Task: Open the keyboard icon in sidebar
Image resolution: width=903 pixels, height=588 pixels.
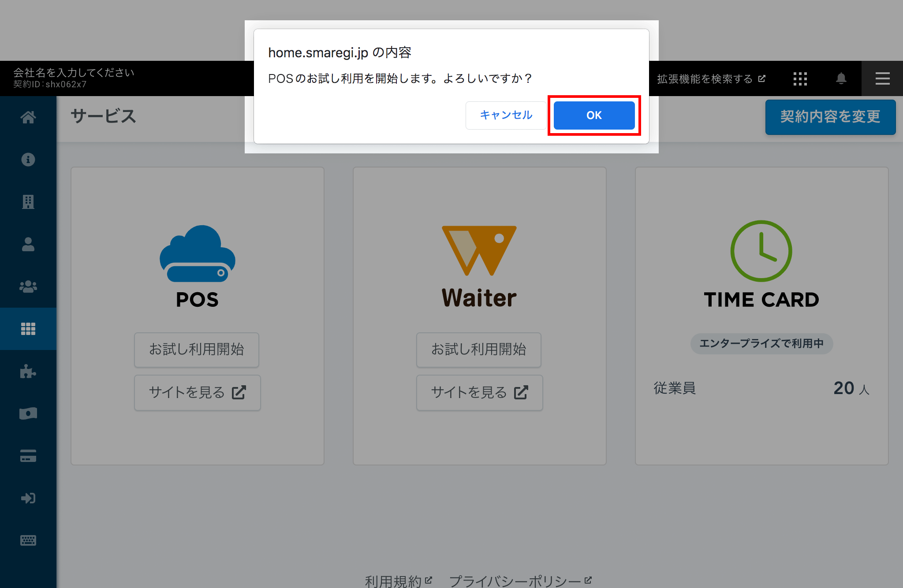Action: pos(28,540)
